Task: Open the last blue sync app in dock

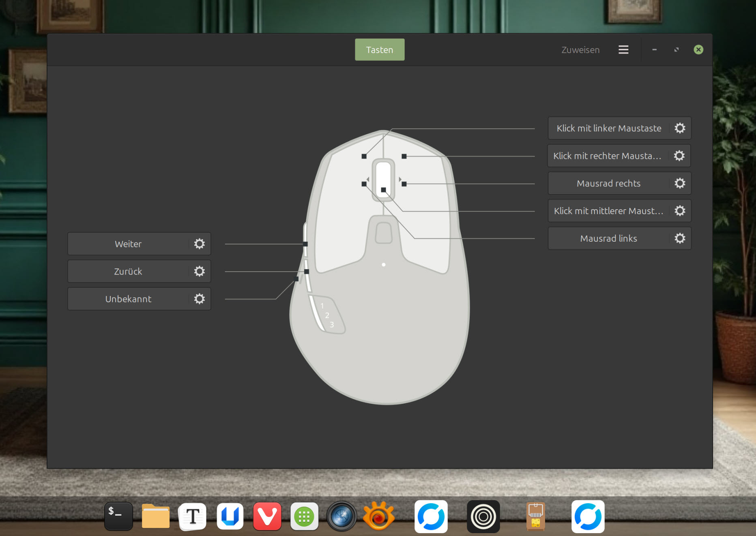Action: [x=588, y=516]
